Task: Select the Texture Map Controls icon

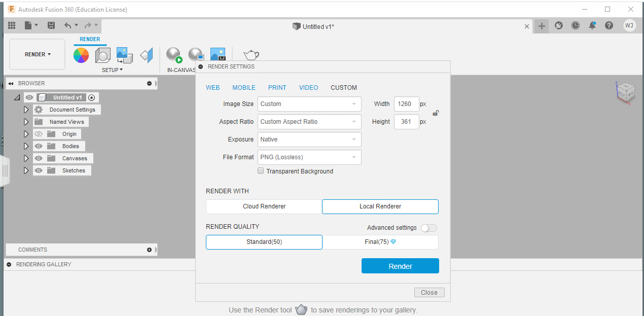Action: 147,55
